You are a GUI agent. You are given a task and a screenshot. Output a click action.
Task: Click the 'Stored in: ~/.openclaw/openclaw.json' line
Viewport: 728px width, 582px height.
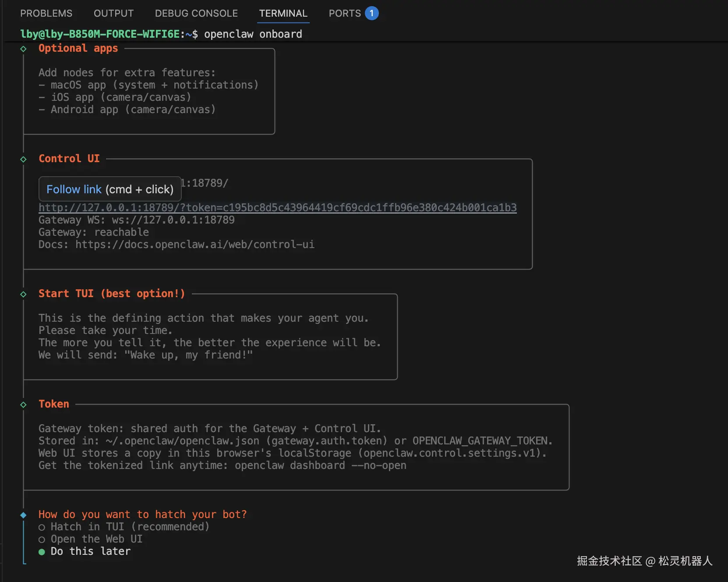pos(296,441)
